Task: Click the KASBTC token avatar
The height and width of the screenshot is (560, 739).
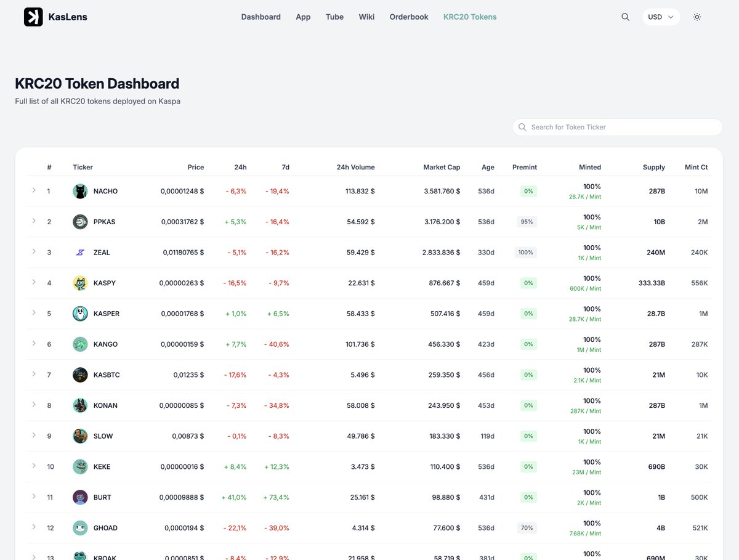Action: [x=80, y=375]
